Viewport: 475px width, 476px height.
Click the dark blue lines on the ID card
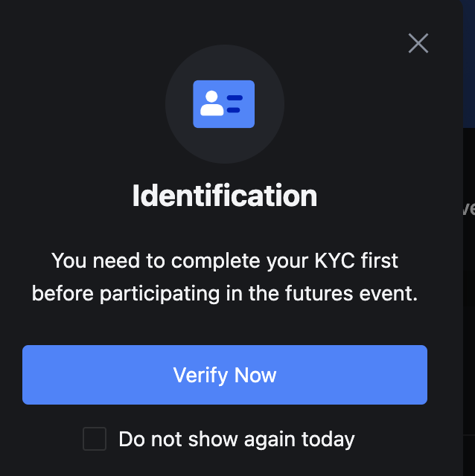[x=235, y=104]
